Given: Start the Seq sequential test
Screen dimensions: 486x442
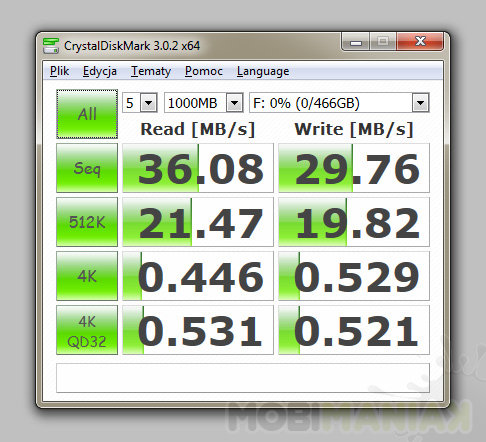Looking at the screenshot, I should [87, 168].
